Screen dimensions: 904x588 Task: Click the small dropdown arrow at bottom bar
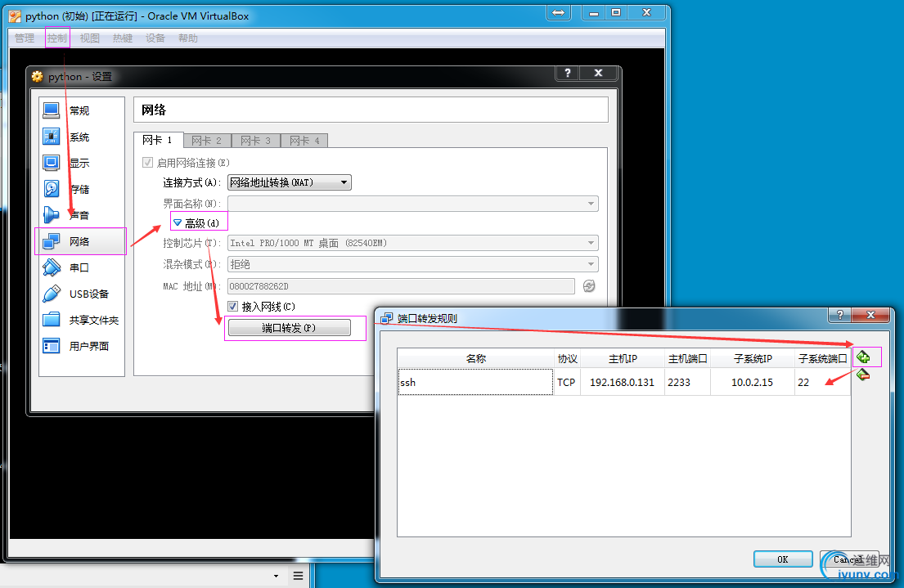tap(277, 575)
